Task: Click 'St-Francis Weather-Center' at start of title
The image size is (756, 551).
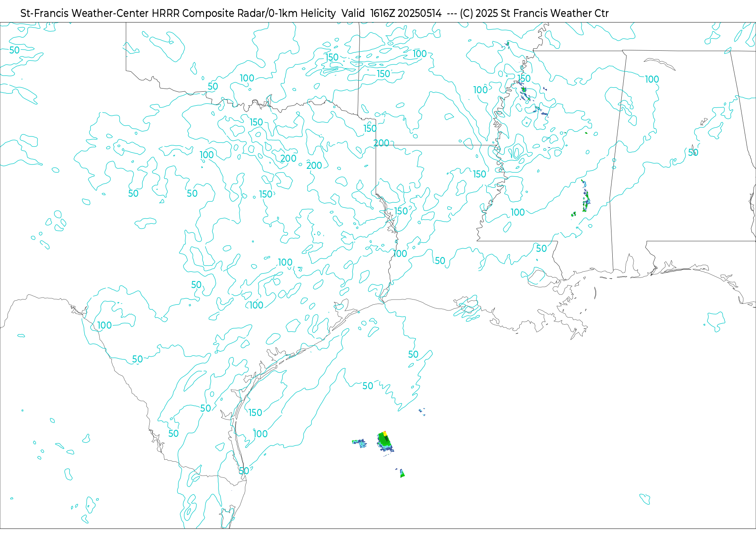Action: (x=85, y=13)
